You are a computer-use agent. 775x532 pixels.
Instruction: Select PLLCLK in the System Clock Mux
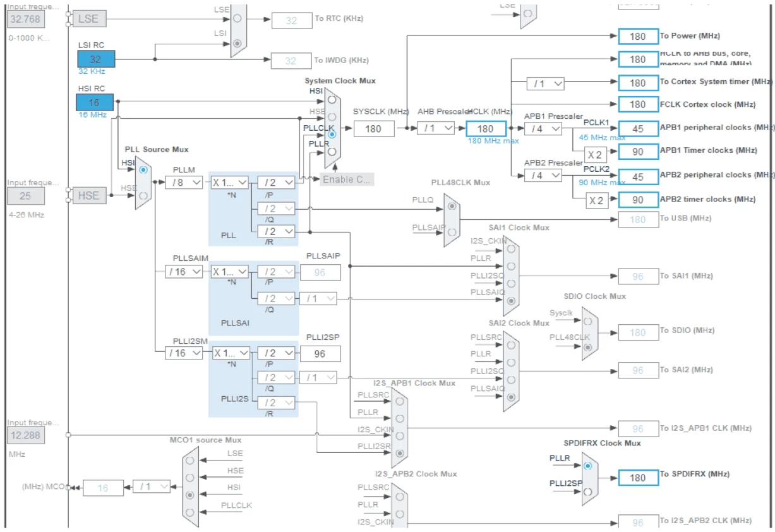tap(332, 134)
